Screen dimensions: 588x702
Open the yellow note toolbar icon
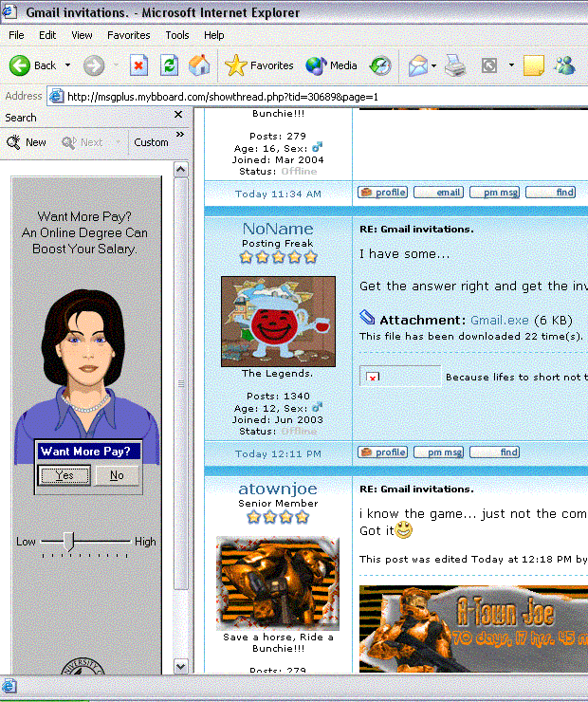533,65
